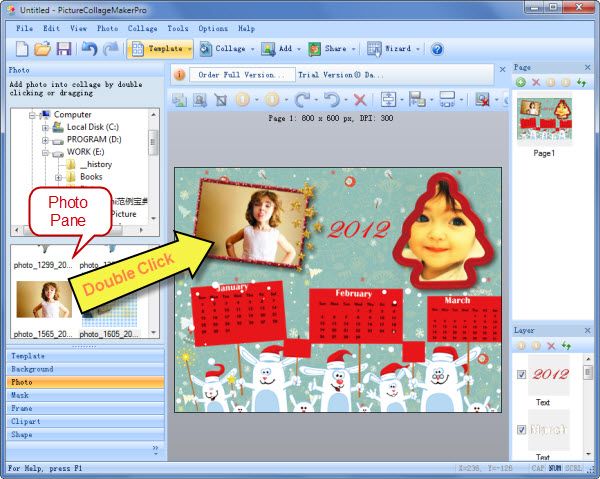This screenshot has height=479, width=600.
Task: Add a new page with green plus icon
Action: (x=520, y=82)
